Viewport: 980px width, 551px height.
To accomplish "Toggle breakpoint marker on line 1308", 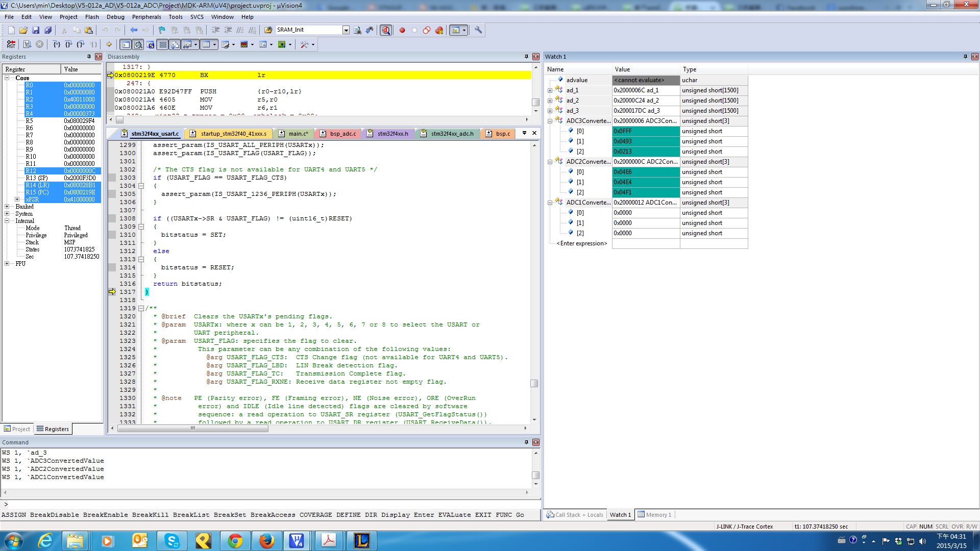I will coord(112,218).
